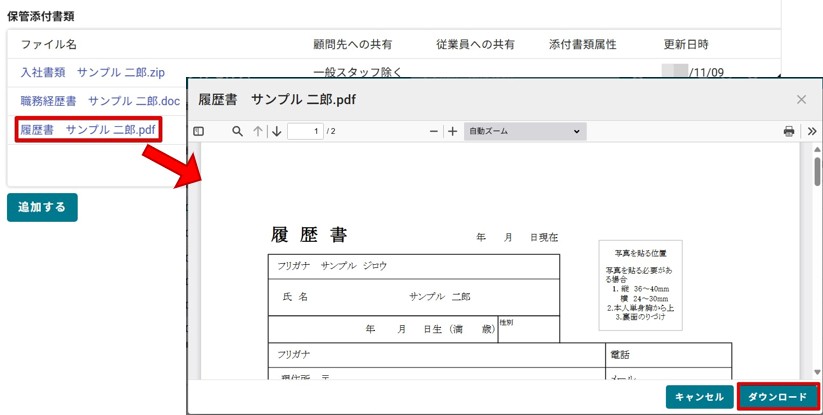
Task: Print the PDF using printer icon
Action: tap(788, 131)
